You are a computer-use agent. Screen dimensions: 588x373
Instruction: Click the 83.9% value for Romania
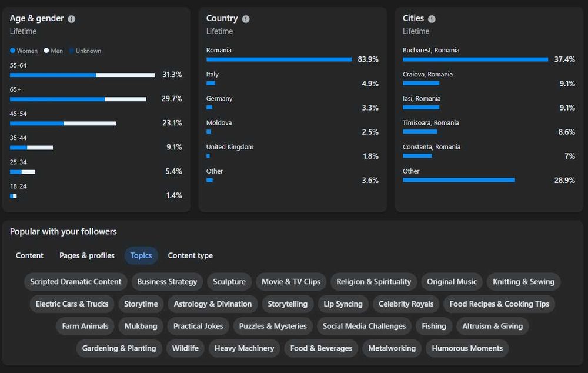tap(368, 59)
